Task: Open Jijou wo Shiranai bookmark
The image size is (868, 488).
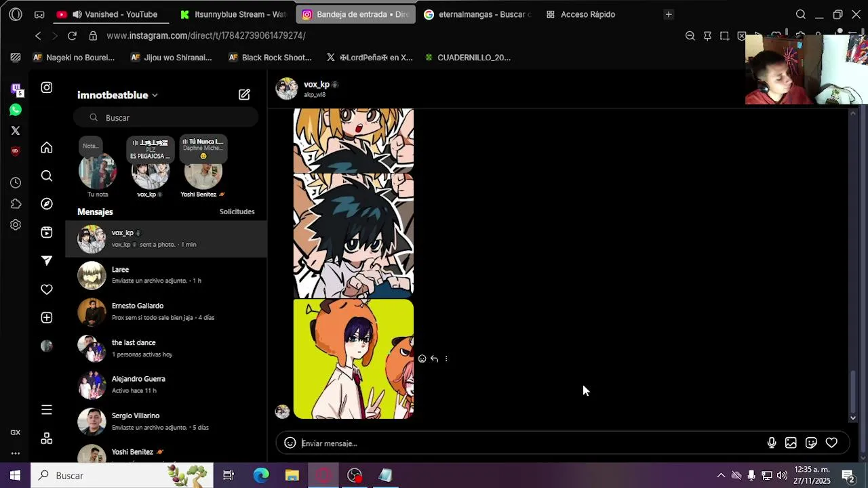Action: click(x=171, y=58)
